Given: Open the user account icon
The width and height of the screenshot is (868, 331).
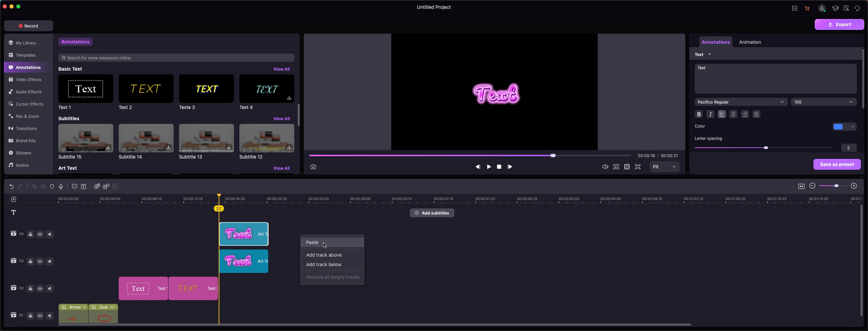Looking at the screenshot, I should [822, 8].
